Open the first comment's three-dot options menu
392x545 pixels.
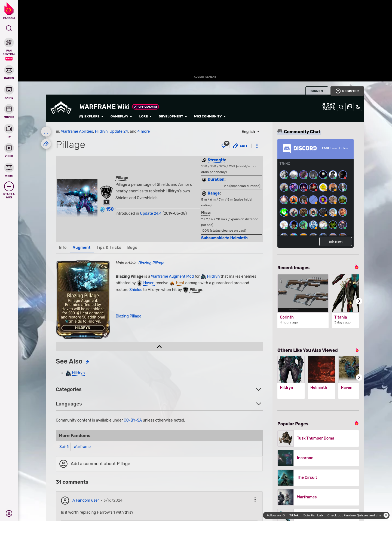255,499
